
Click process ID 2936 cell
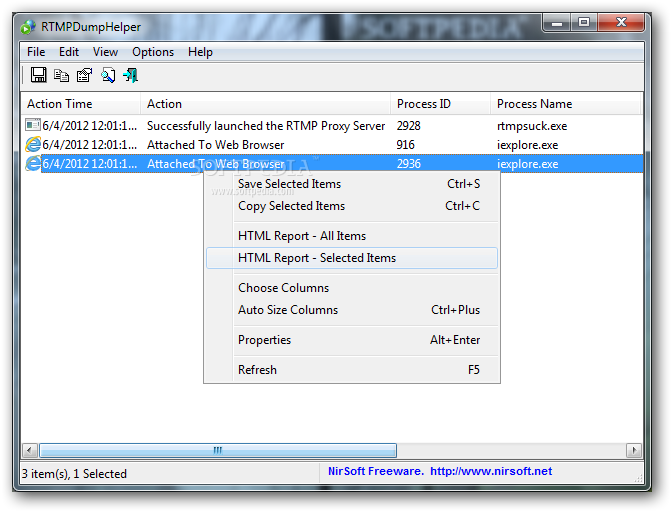click(409, 164)
